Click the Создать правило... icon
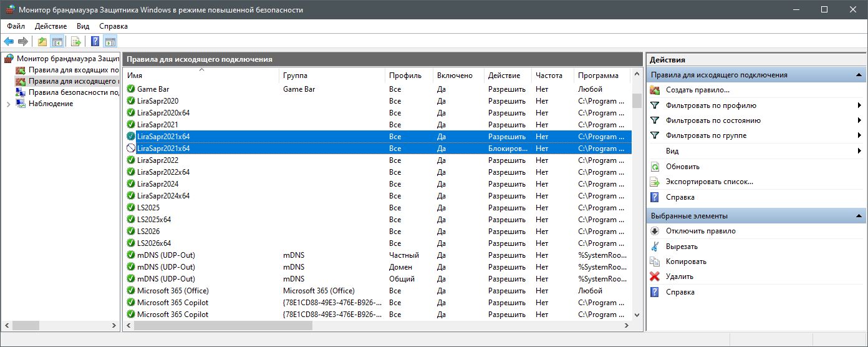The image size is (868, 347). coord(655,90)
